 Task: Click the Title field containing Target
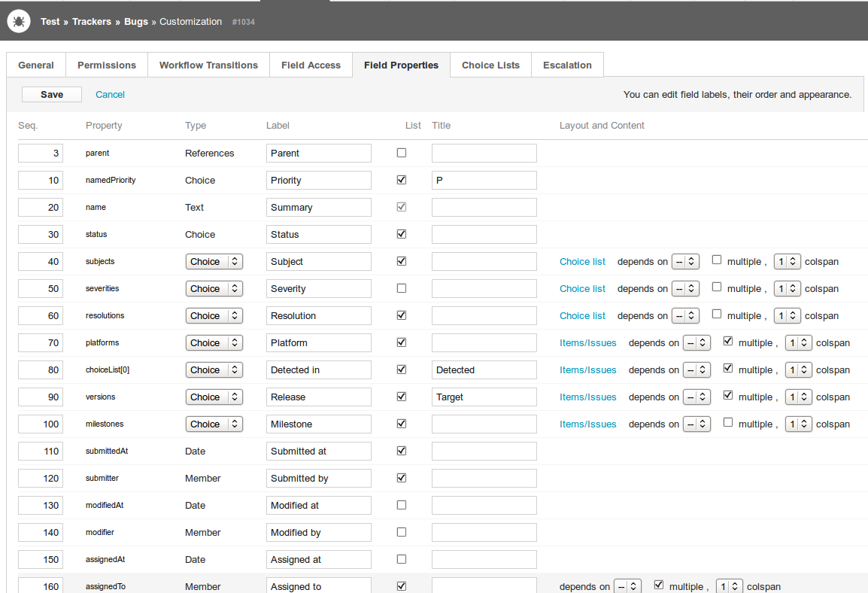tap(484, 397)
